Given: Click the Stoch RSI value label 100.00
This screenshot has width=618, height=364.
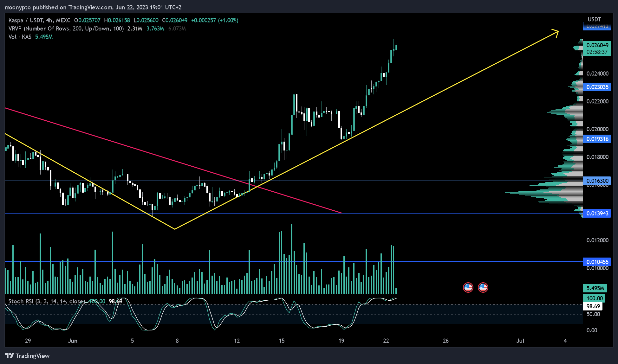Looking at the screenshot, I should tap(594, 298).
